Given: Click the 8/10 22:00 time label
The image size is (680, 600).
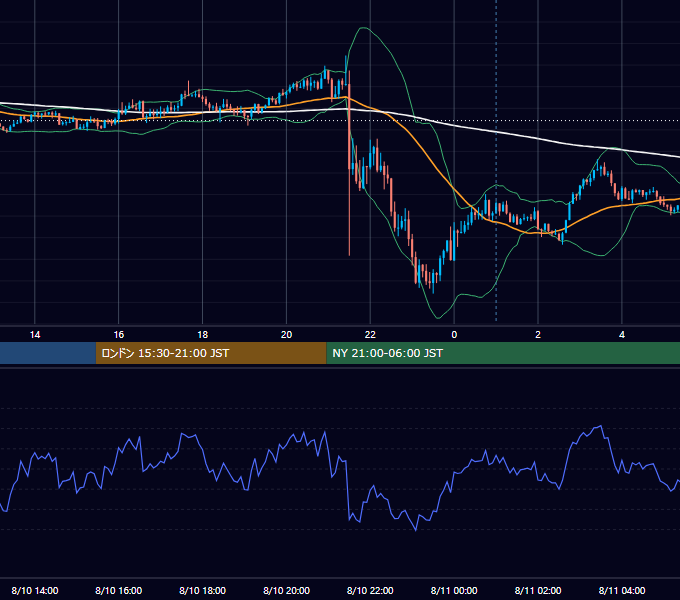Looking at the screenshot, I should [370, 590].
